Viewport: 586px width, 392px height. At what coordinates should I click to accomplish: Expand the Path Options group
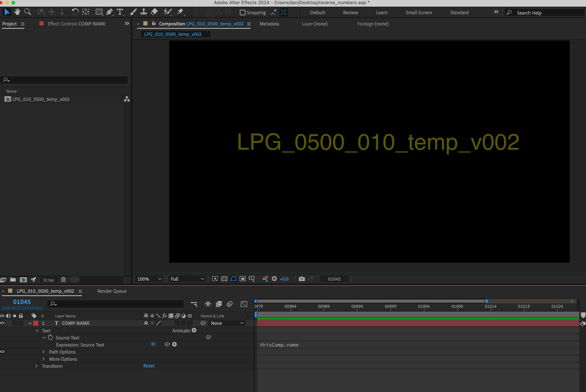pyautogui.click(x=44, y=352)
